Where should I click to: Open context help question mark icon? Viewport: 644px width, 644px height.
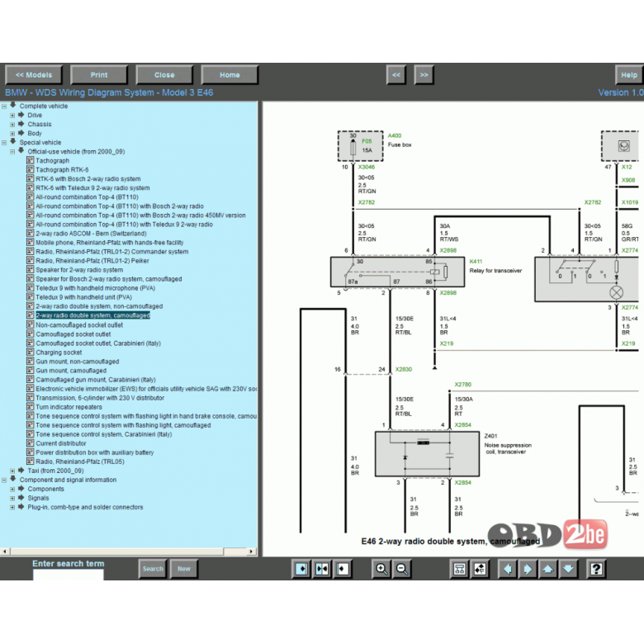tap(596, 569)
